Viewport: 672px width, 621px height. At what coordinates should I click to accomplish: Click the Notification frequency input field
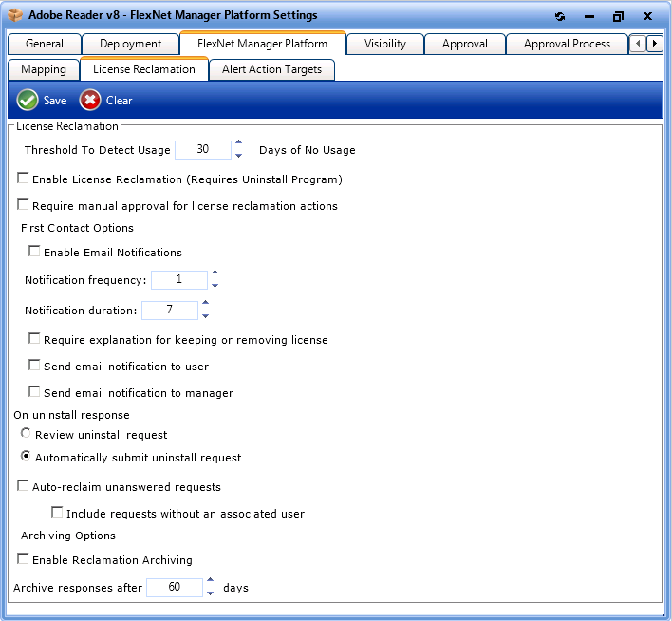point(179,279)
